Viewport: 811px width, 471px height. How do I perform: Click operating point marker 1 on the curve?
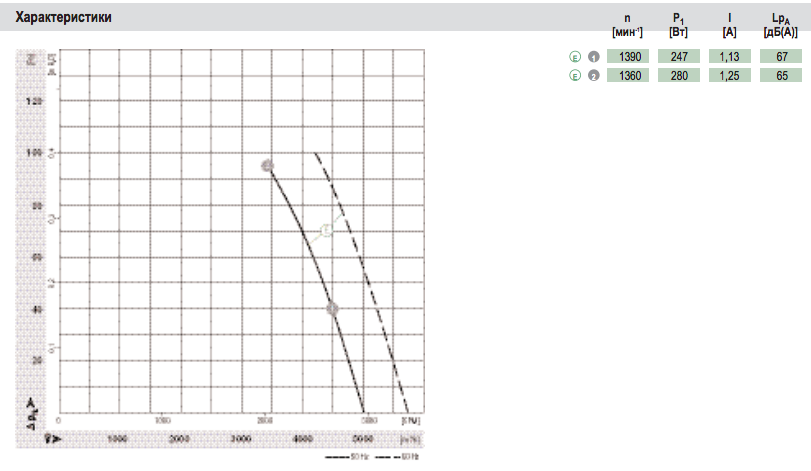[268, 166]
